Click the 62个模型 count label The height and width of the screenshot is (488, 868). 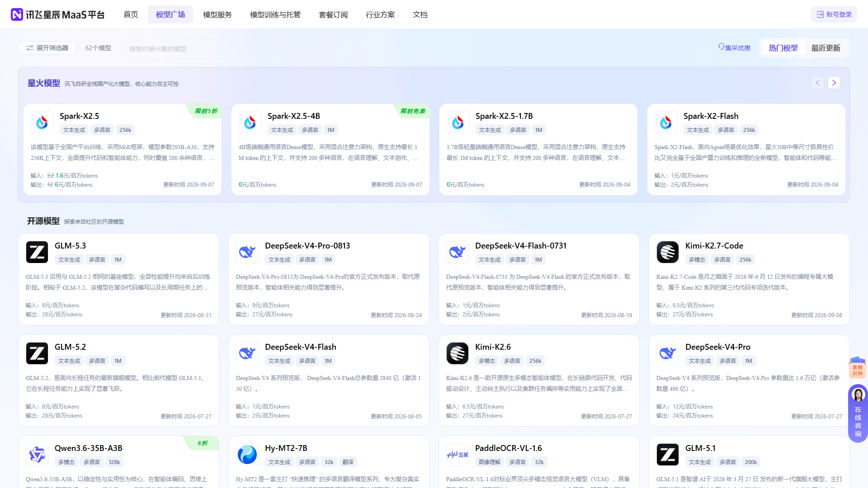click(98, 48)
